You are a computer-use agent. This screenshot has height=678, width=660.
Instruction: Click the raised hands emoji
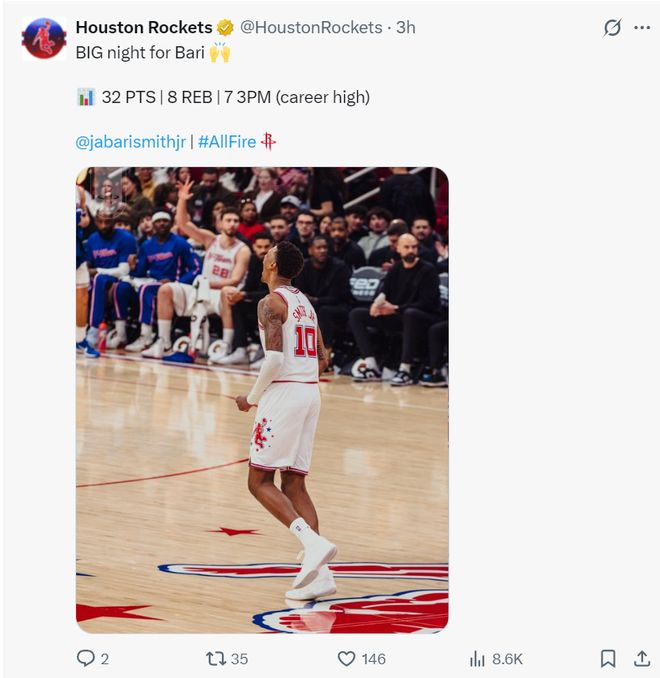coord(220,52)
